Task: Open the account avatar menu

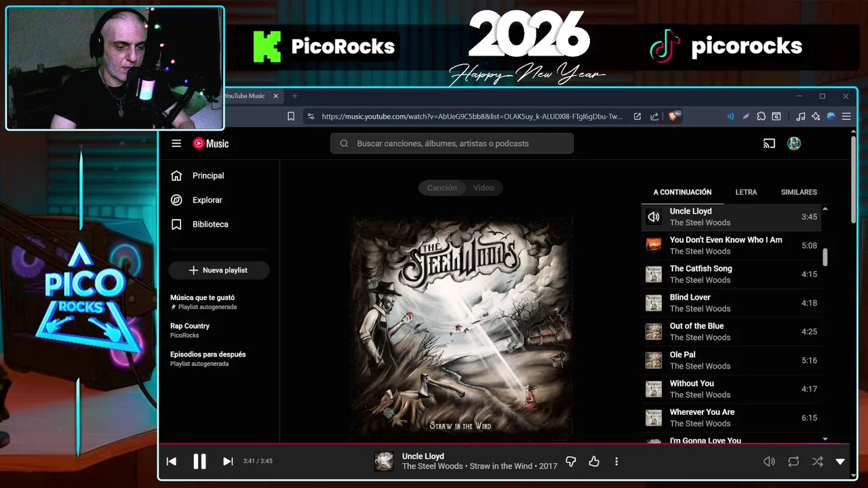Action: coord(794,143)
